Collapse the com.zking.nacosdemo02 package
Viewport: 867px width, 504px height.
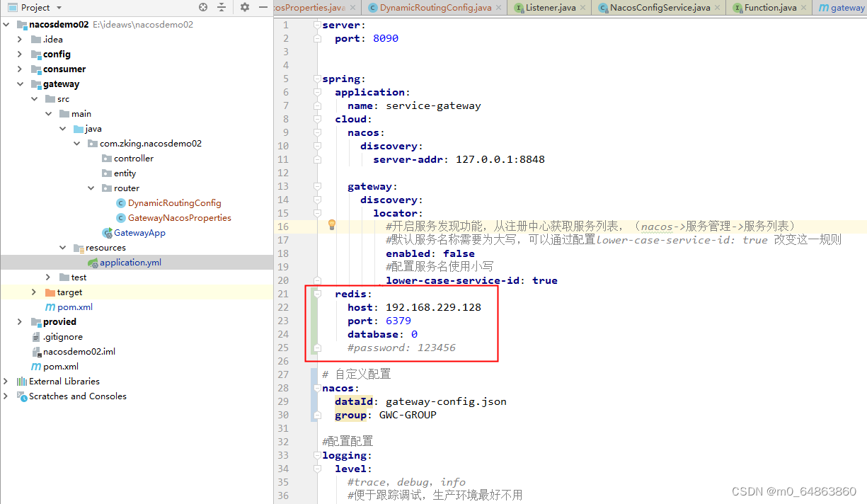(x=76, y=144)
